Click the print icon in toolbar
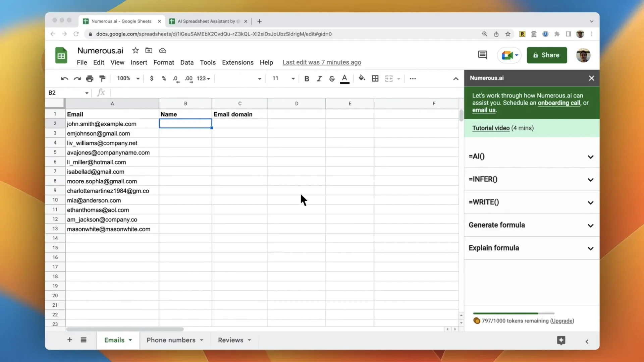 click(90, 78)
